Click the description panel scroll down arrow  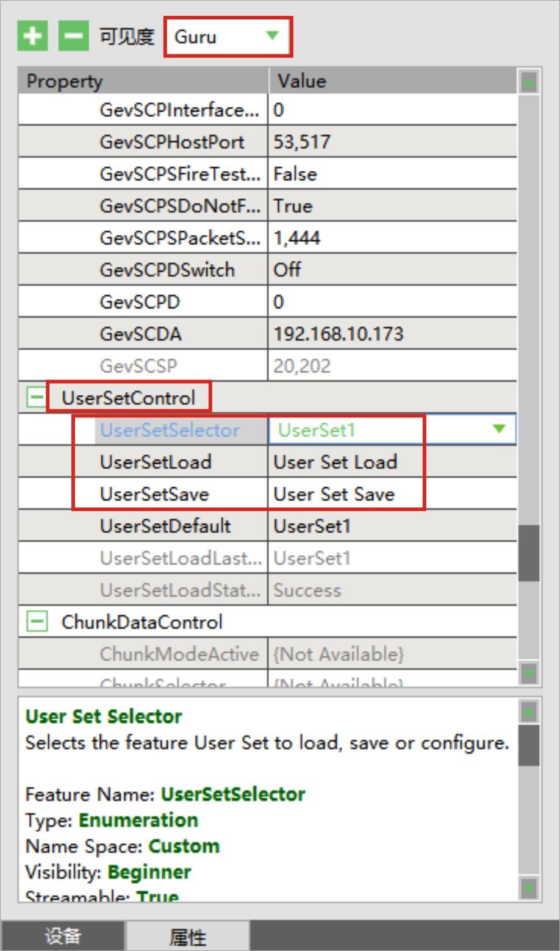(x=528, y=888)
